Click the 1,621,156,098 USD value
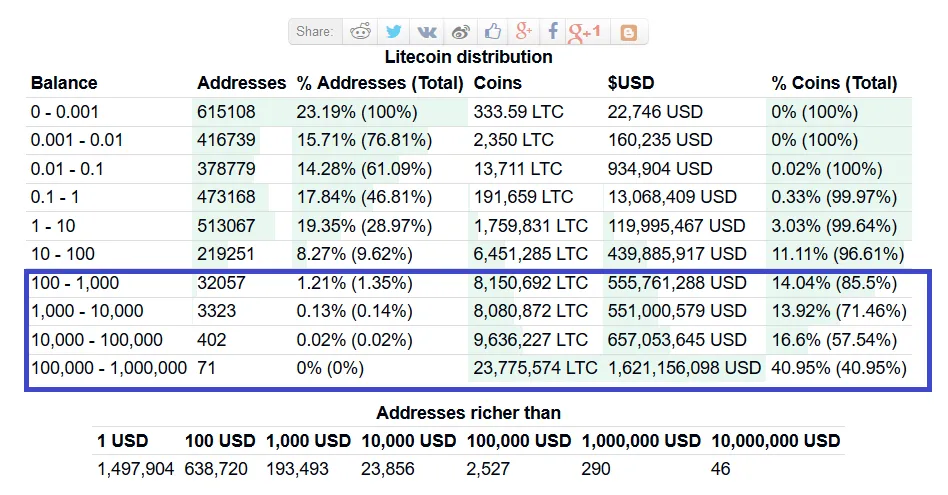 coord(684,367)
